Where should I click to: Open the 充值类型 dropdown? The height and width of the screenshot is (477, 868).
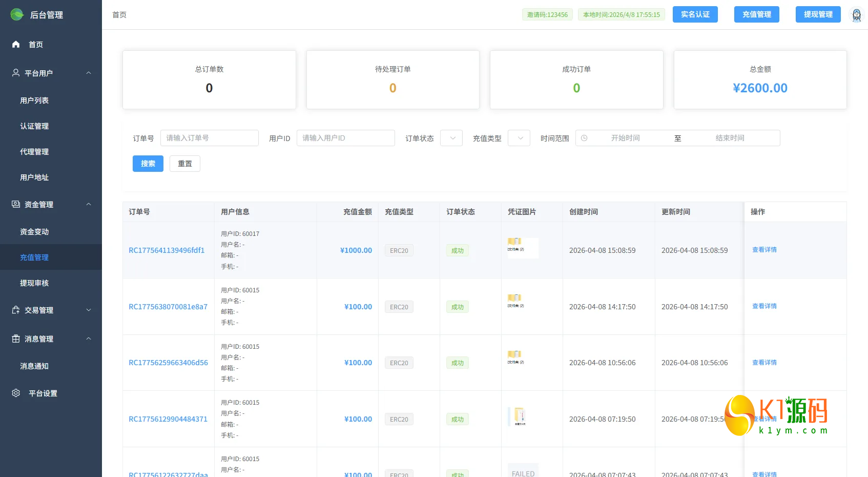[519, 138]
